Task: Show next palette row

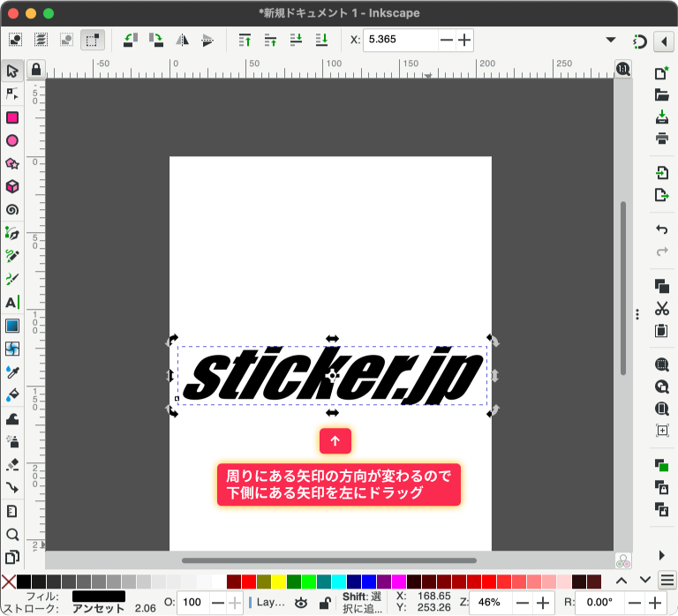Action: click(645, 580)
